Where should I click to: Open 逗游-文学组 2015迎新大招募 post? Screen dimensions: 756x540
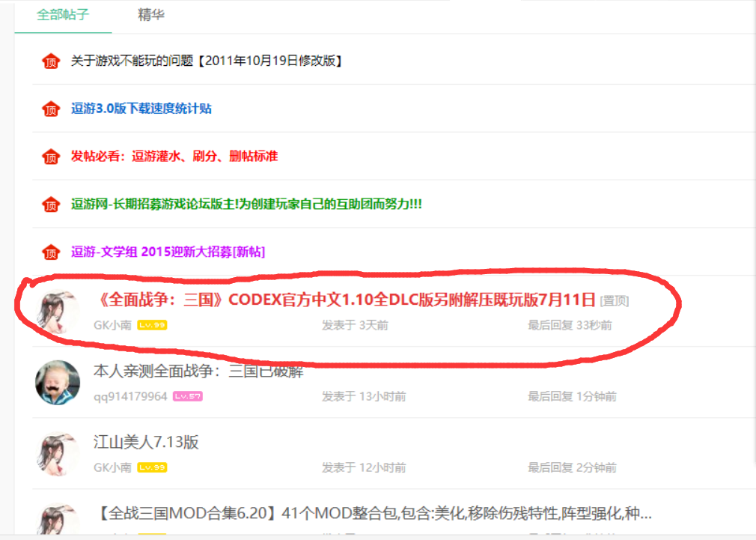click(x=168, y=252)
